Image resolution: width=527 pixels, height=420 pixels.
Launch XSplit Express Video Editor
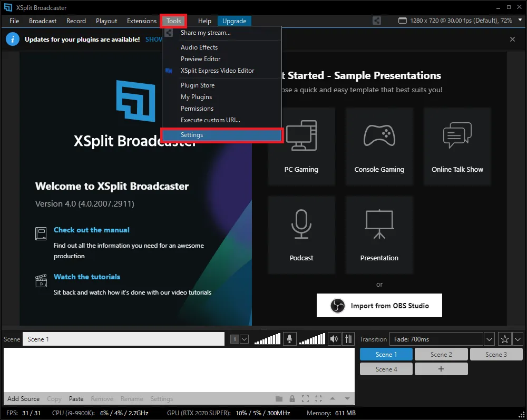click(x=222, y=71)
